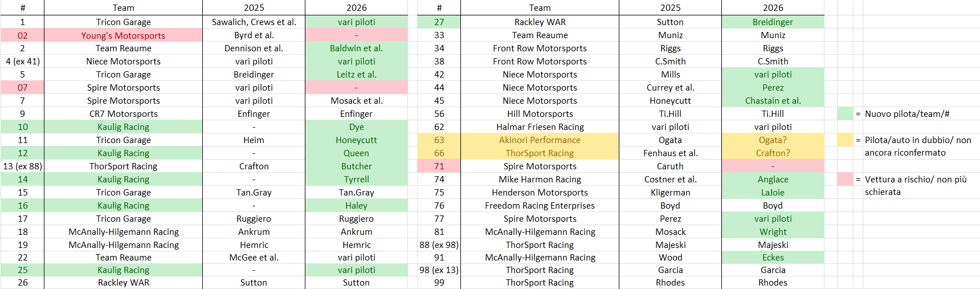The width and height of the screenshot is (980, 289).
Task: Select the Henderson Motorsports cell
Action: (540, 193)
